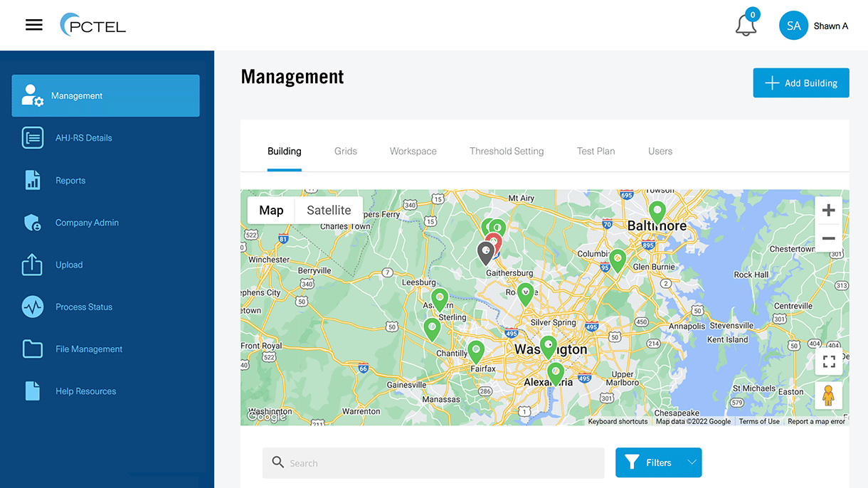Open the Upload page from sidebar
This screenshot has width=868, height=488.
[x=69, y=265]
